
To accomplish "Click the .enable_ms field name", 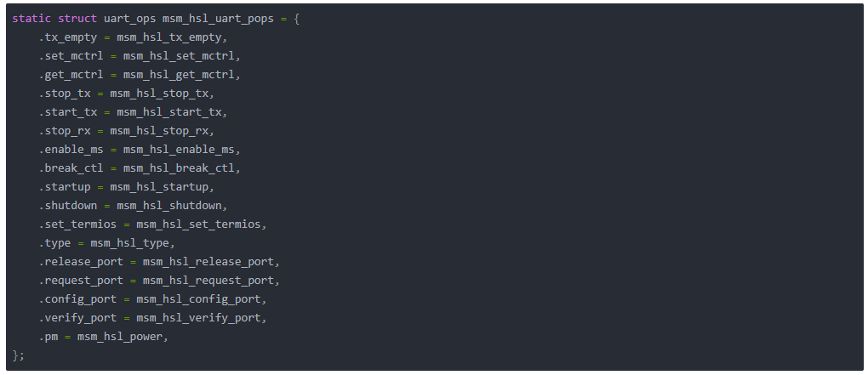I will (x=71, y=150).
